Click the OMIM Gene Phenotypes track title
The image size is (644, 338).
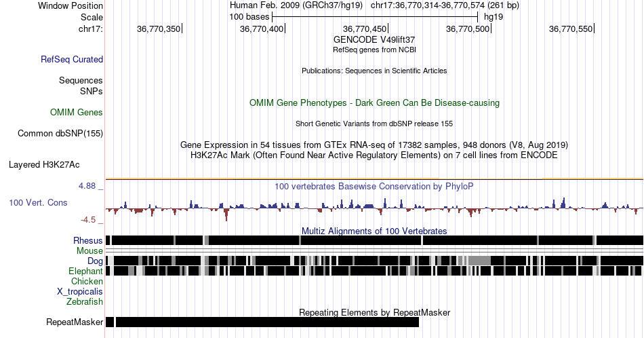(x=374, y=102)
